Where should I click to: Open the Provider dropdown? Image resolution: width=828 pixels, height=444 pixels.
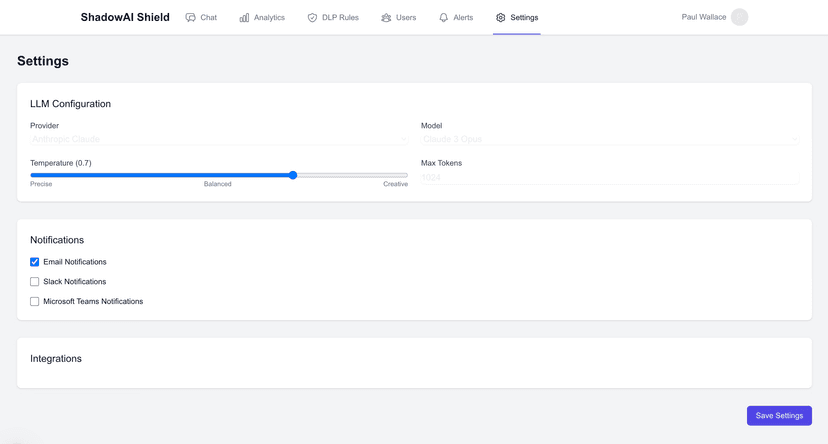click(219, 139)
